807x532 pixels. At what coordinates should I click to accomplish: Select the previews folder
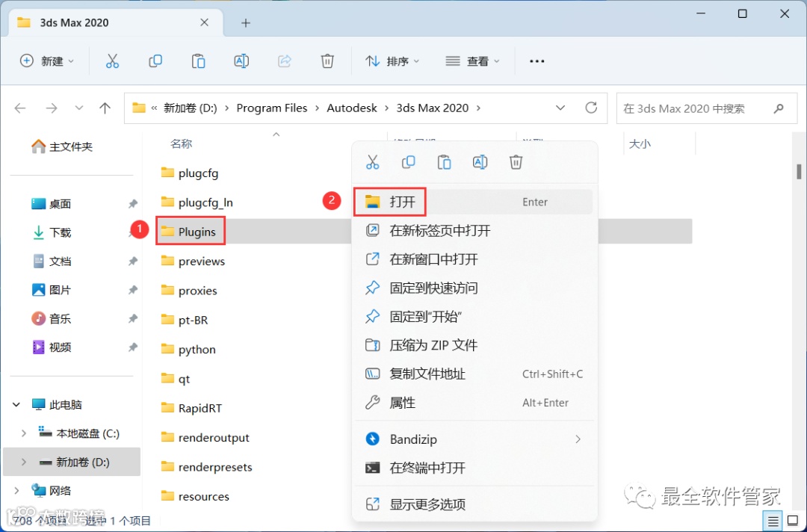click(x=193, y=261)
